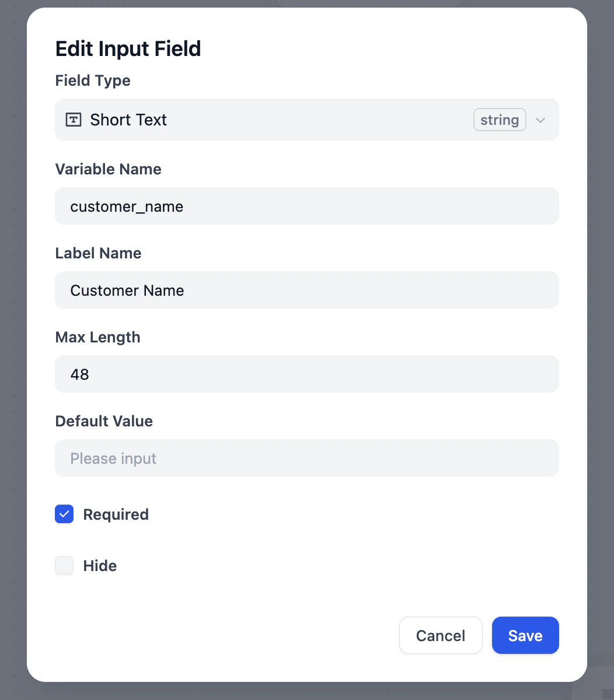Click the Hide label text
Image resolution: width=614 pixels, height=700 pixels.
pyautogui.click(x=100, y=565)
